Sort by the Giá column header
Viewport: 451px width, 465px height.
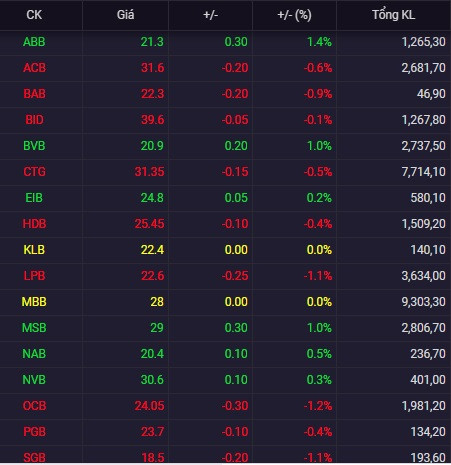[x=126, y=15]
